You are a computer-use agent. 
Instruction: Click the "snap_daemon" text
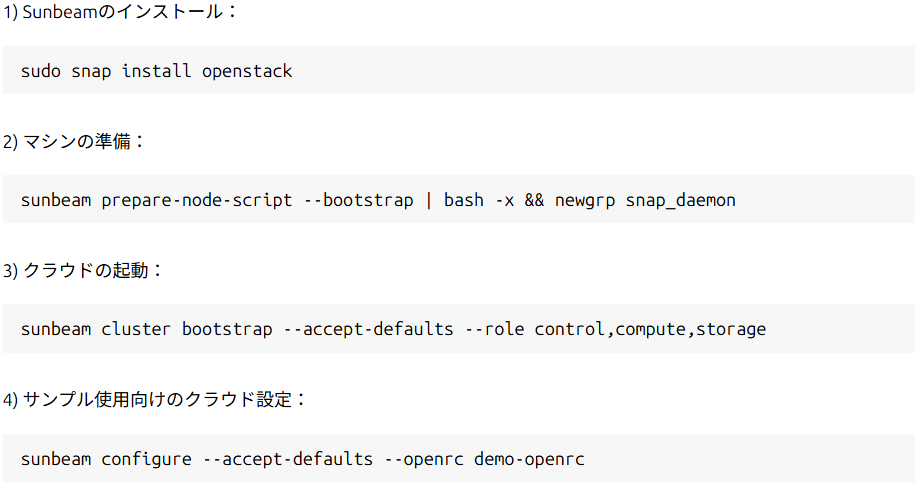click(680, 200)
